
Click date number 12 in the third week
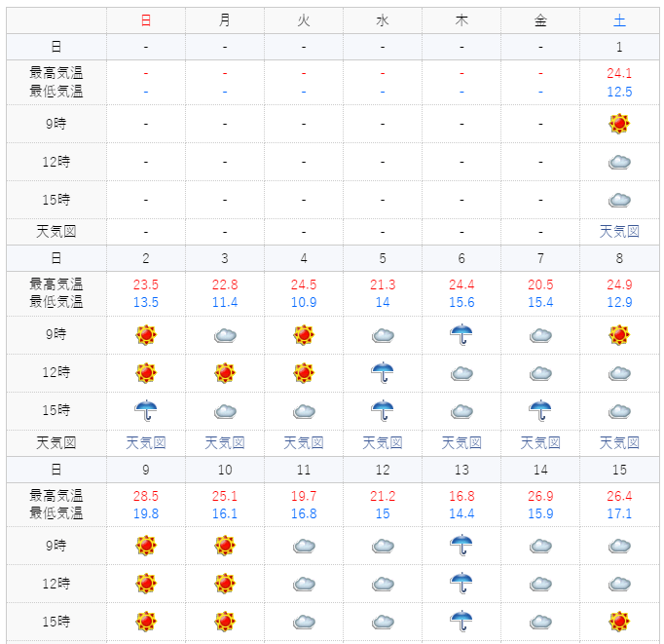(383, 470)
